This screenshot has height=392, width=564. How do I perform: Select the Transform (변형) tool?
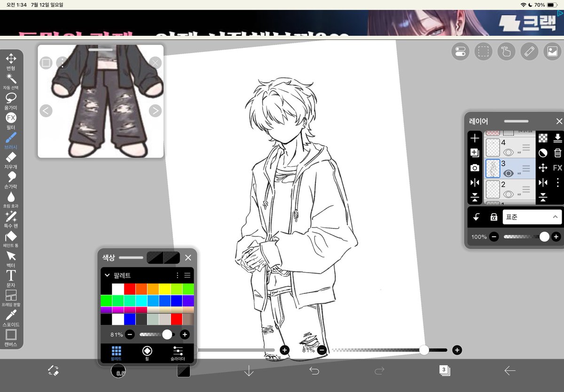coord(11,61)
